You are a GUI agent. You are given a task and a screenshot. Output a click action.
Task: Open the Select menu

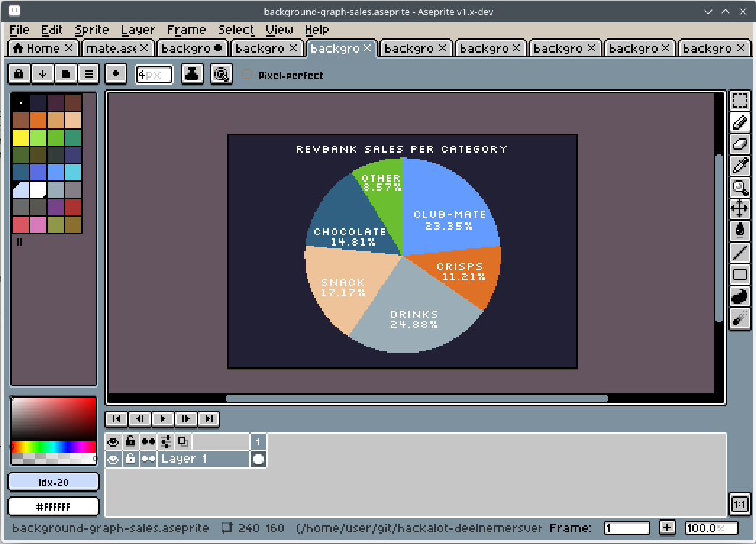(x=236, y=30)
